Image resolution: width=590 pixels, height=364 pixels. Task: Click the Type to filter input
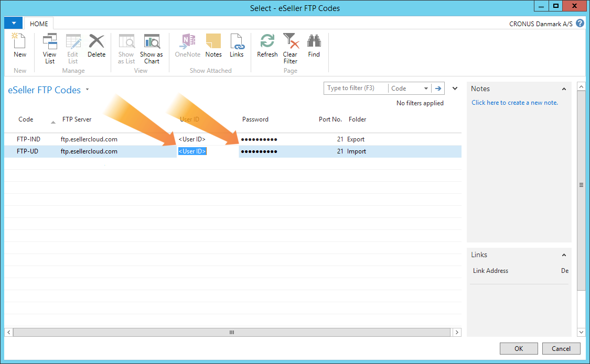(356, 89)
